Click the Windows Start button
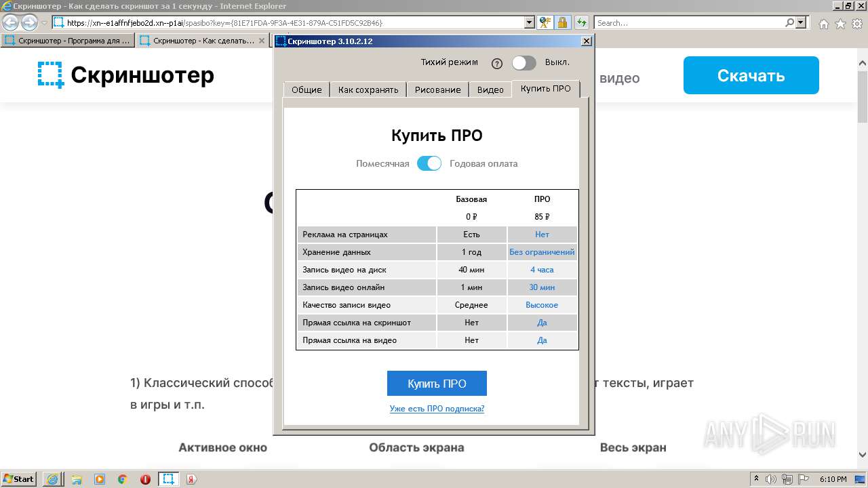This screenshot has height=488, width=868. coord(19,479)
